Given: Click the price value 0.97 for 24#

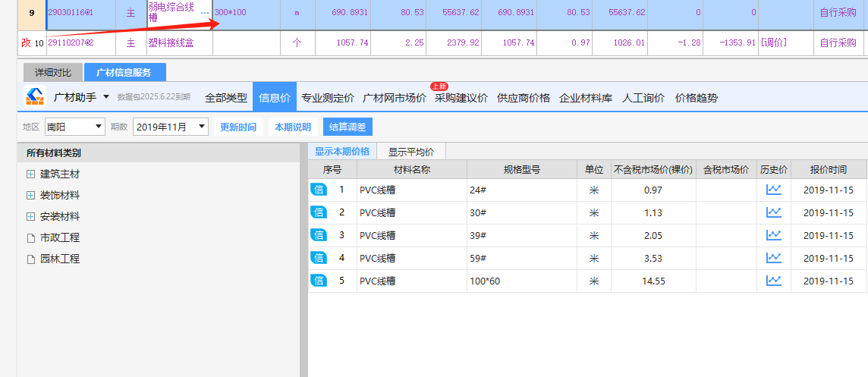Looking at the screenshot, I should click(653, 190).
